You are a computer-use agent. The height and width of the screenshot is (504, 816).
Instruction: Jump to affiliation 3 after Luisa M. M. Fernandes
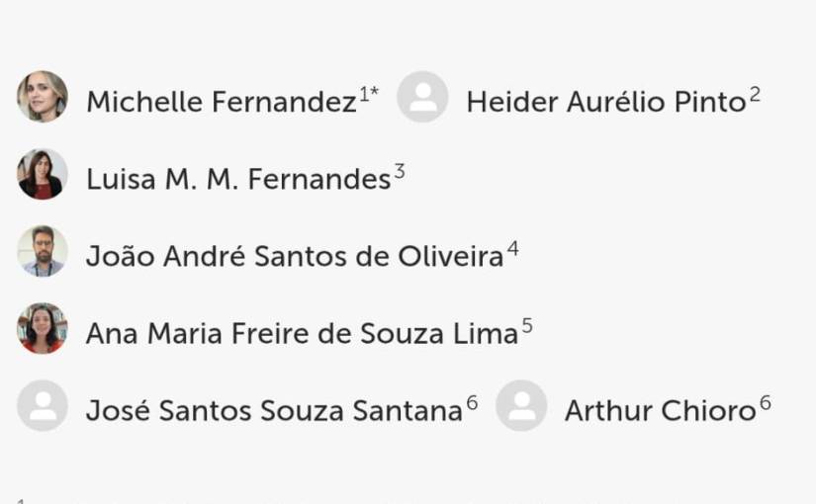click(400, 172)
